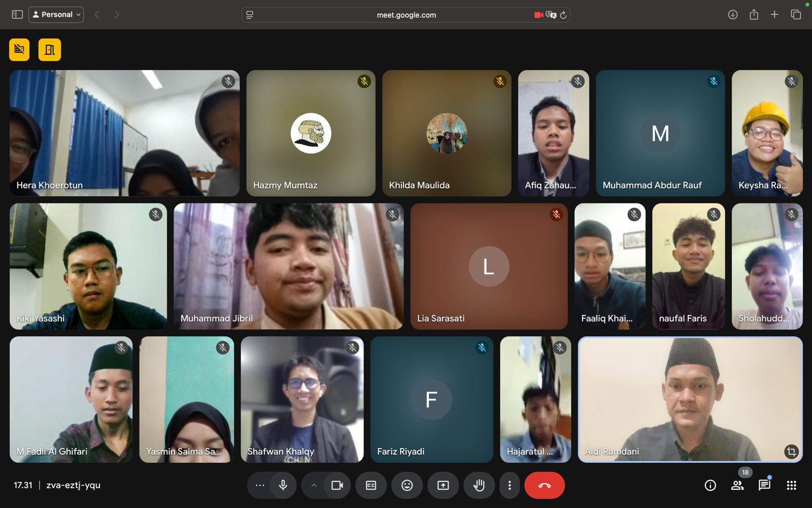
Task: Raise your hand in the meeting
Action: 479,485
